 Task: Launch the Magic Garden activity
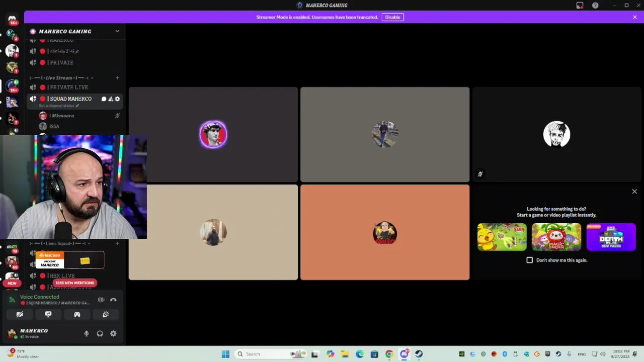[556, 237]
